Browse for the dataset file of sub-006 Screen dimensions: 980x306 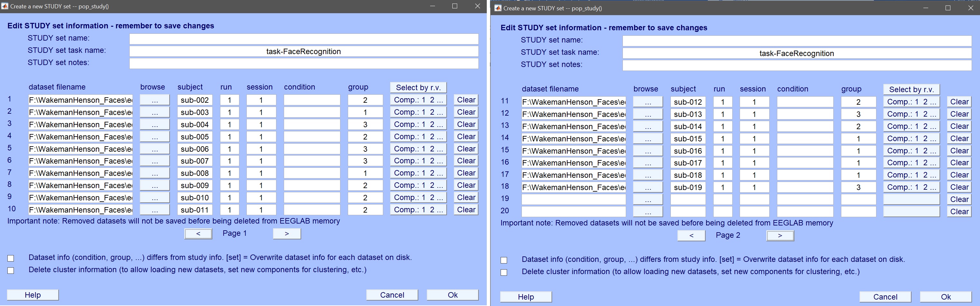[154, 148]
